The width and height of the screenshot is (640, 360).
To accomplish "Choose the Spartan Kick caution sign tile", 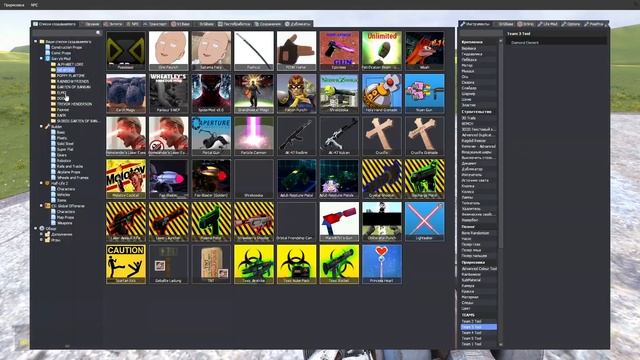I will coord(126,264).
